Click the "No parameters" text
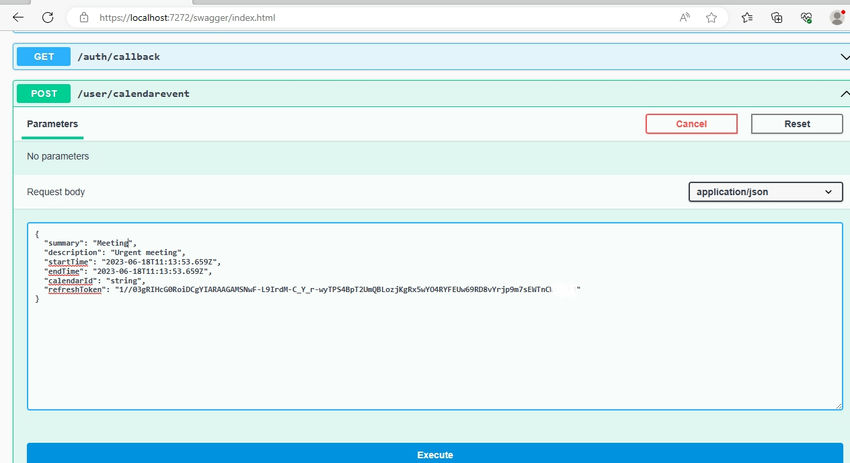 tap(58, 156)
